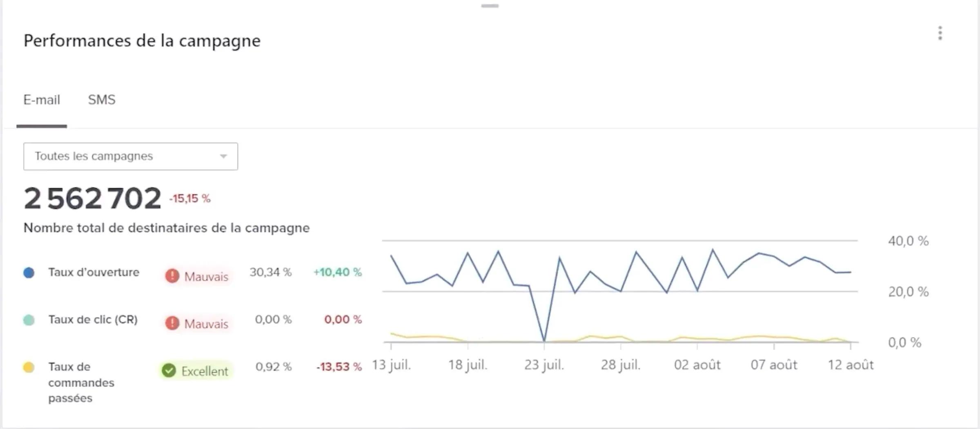Click the campaign selector dropdown arrow
This screenshot has height=429, width=980.
coord(223,156)
